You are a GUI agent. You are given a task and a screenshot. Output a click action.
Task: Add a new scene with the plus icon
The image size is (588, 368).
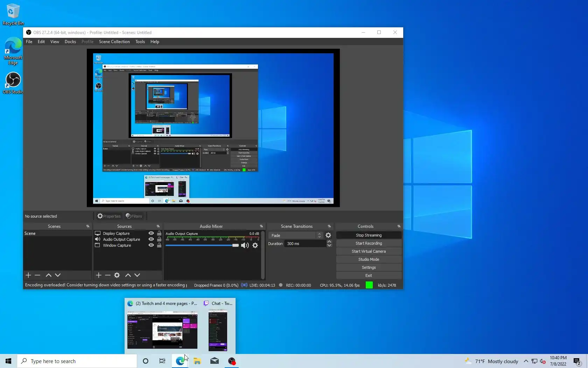[28, 275]
